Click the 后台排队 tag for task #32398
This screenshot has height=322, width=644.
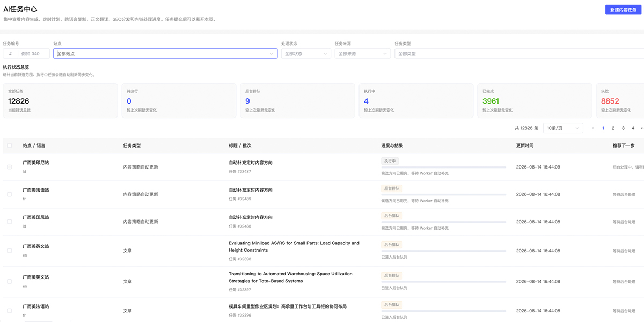392,245
